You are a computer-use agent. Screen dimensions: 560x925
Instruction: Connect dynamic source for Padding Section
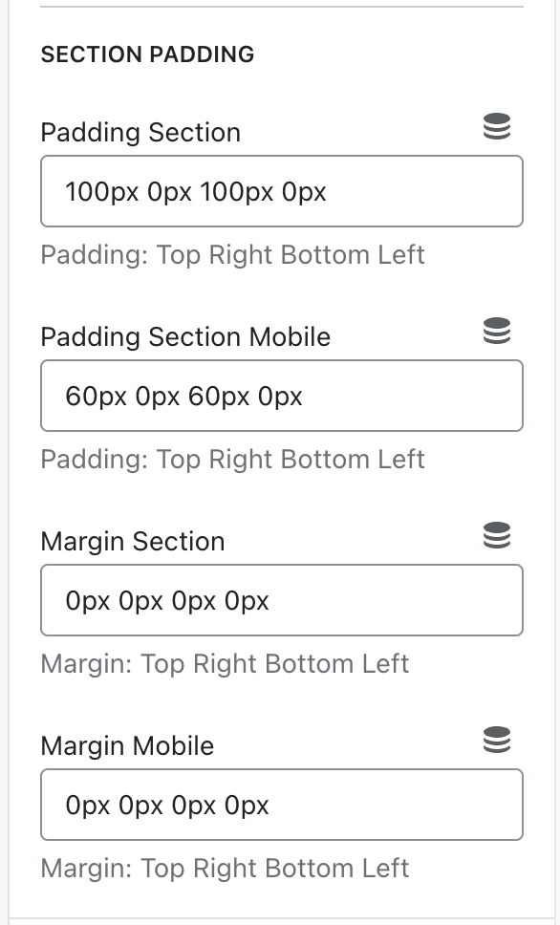coord(496,126)
